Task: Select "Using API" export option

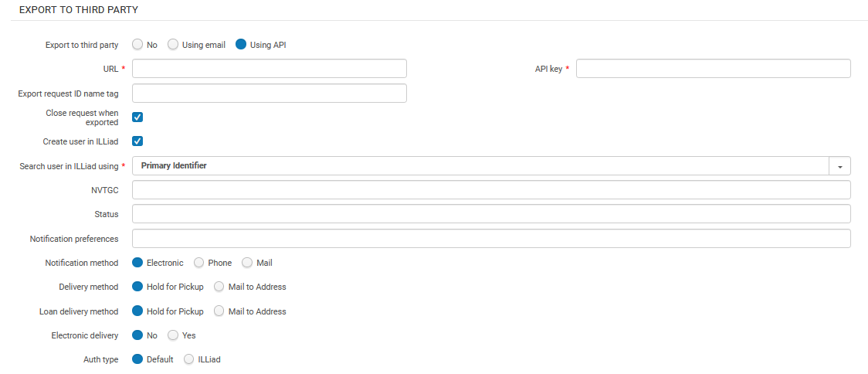Action: pyautogui.click(x=241, y=45)
